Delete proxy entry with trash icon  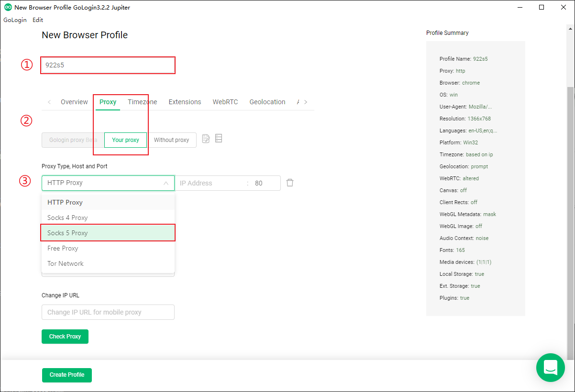pos(290,183)
